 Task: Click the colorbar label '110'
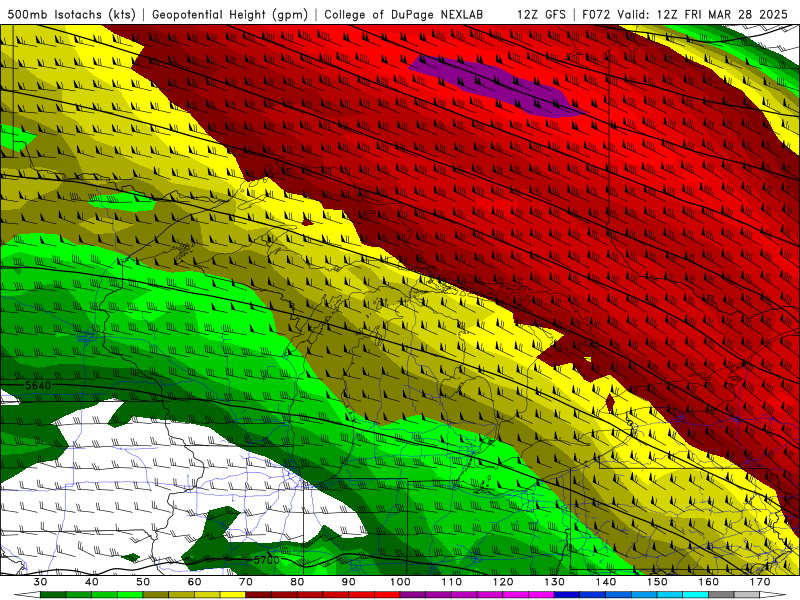(452, 582)
